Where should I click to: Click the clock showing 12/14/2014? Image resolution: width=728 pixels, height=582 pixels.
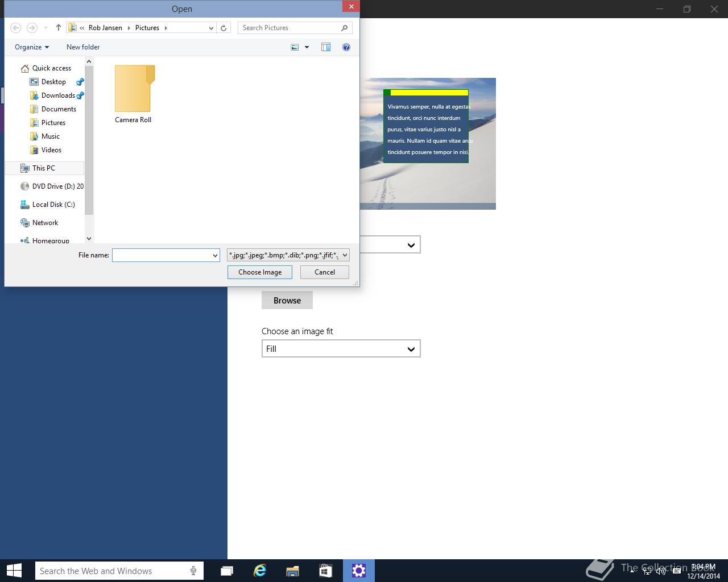(x=704, y=571)
